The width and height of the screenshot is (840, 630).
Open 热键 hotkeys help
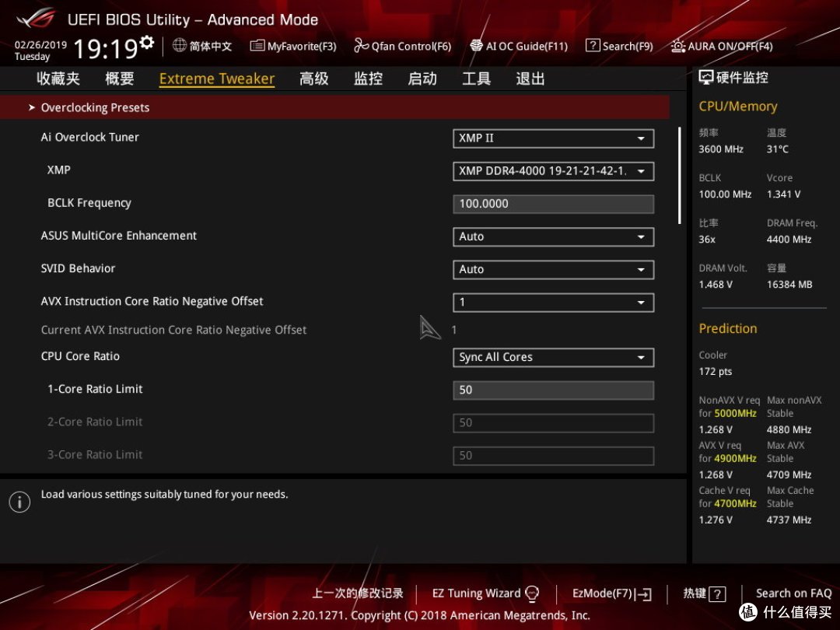point(705,593)
